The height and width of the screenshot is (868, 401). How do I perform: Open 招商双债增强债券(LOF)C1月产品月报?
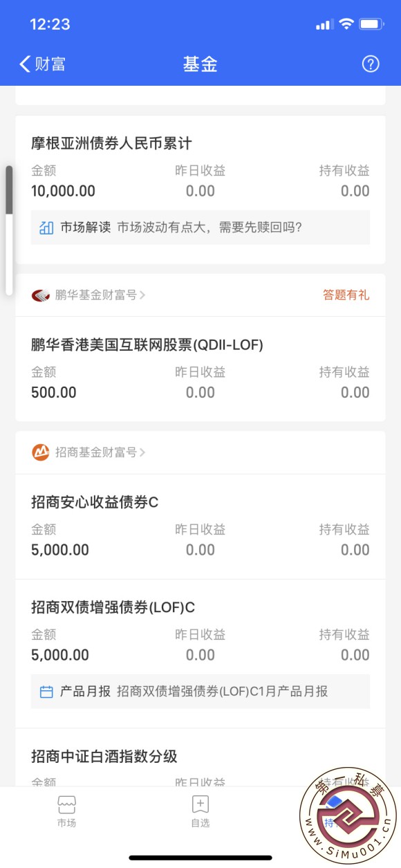223,692
